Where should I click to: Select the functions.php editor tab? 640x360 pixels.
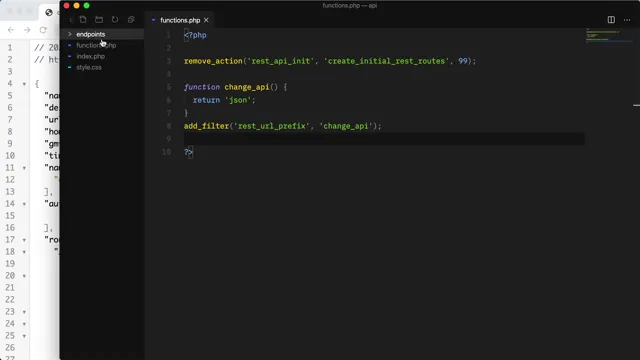(x=180, y=20)
